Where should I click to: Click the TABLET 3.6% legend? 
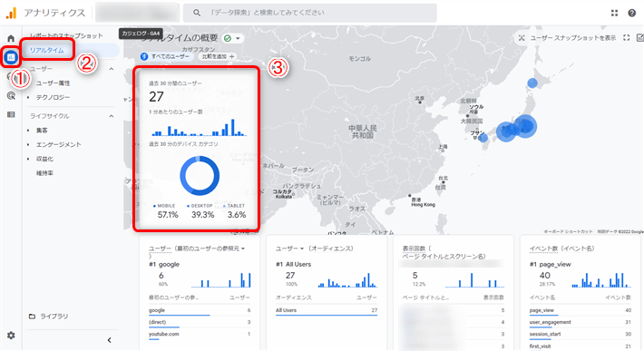(x=236, y=211)
